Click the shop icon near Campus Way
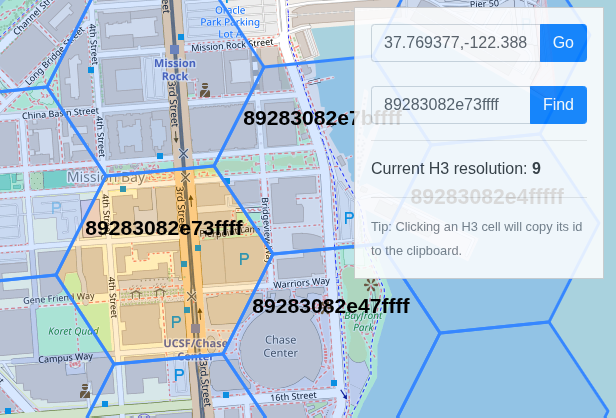Image resolution: width=616 pixels, height=418 pixels. tap(85, 390)
